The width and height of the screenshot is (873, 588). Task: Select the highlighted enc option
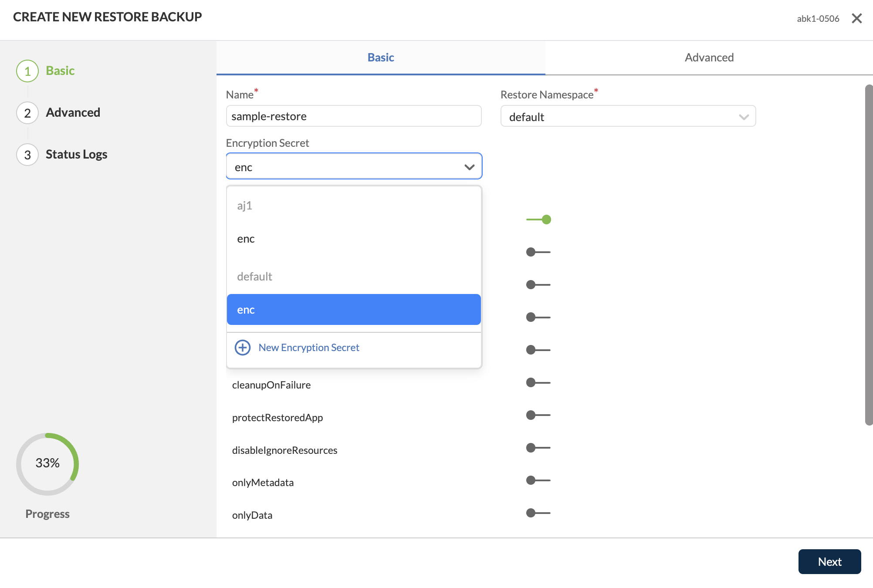coord(353,310)
